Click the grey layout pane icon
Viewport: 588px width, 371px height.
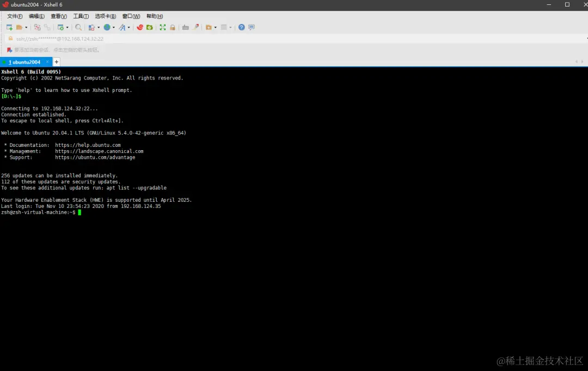point(224,27)
